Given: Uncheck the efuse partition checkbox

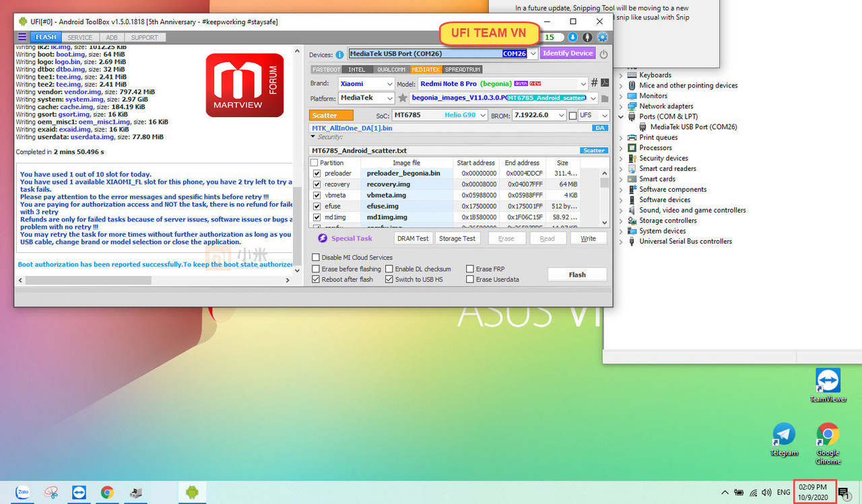Looking at the screenshot, I should pos(317,206).
